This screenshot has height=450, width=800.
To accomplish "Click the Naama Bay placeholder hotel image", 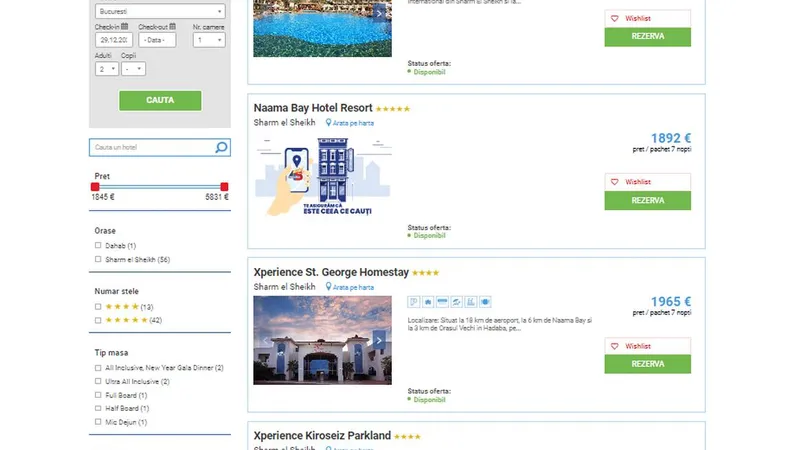I will [322, 177].
